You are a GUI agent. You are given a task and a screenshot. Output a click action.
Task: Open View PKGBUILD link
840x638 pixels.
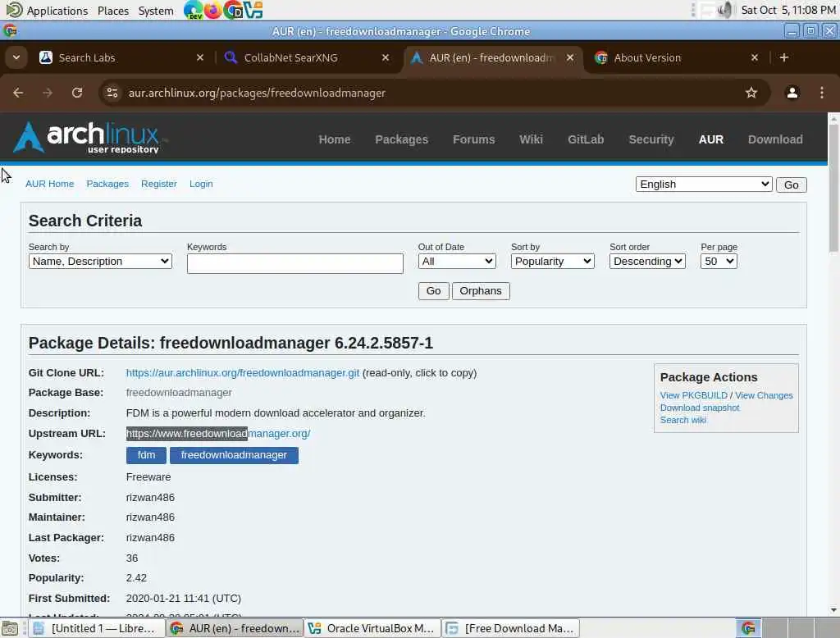[x=693, y=395]
